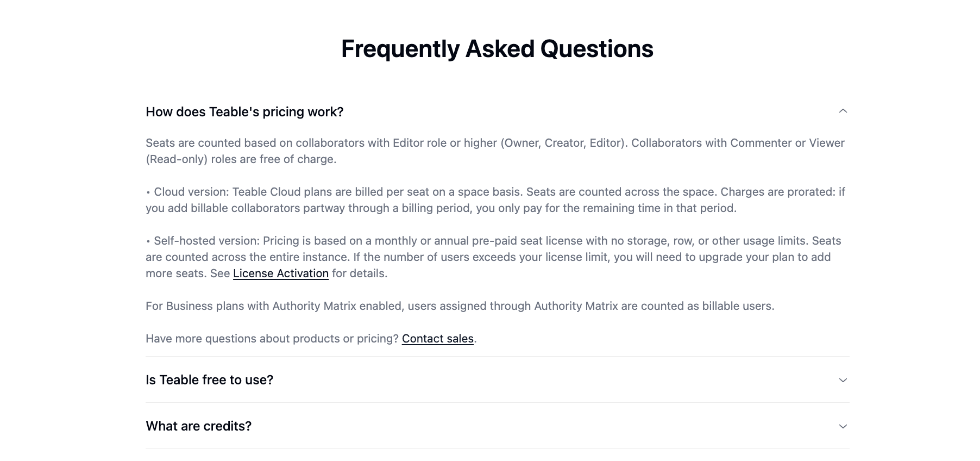The height and width of the screenshot is (461, 980).
Task: Collapse the Teable pricing answer chevron
Action: pyautogui.click(x=843, y=111)
